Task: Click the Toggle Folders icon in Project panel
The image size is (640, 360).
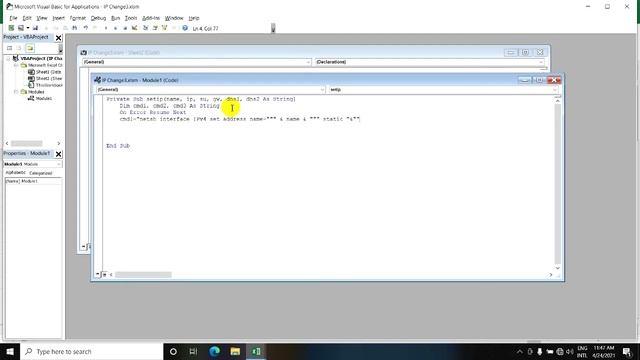Action: click(30, 48)
